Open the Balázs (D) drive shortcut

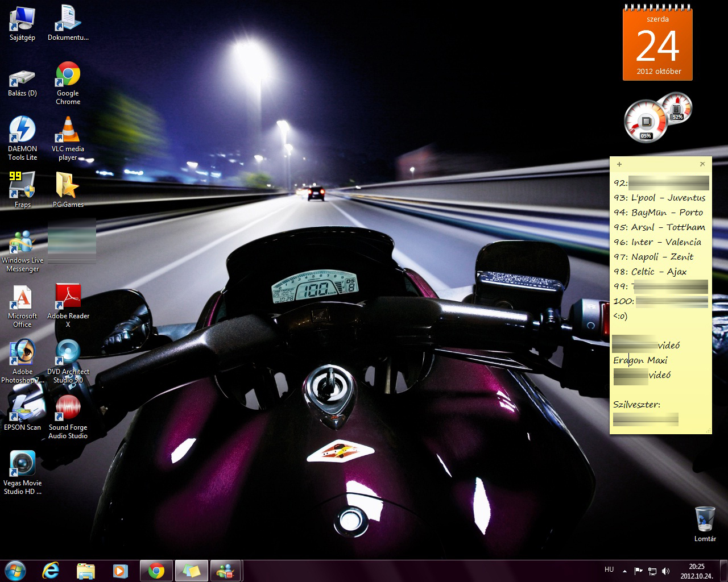point(22,83)
